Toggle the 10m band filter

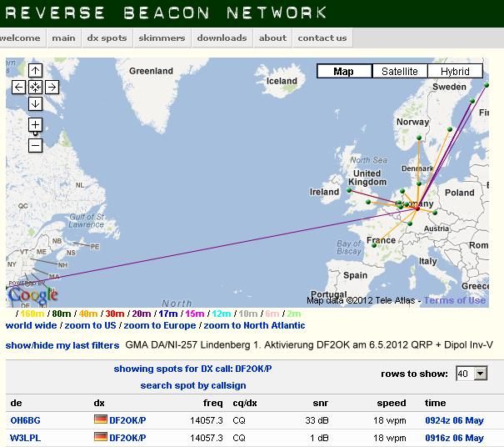(247, 314)
